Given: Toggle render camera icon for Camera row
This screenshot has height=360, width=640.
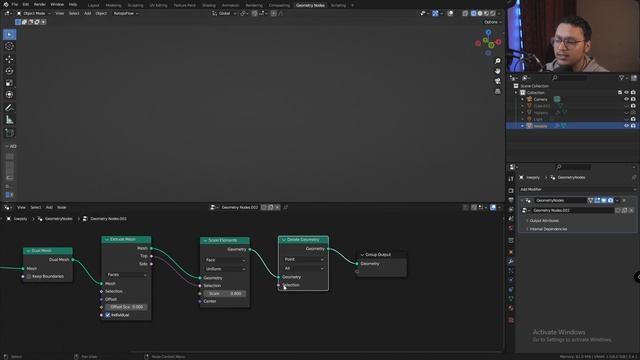Looking at the screenshot, I should coord(633,99).
